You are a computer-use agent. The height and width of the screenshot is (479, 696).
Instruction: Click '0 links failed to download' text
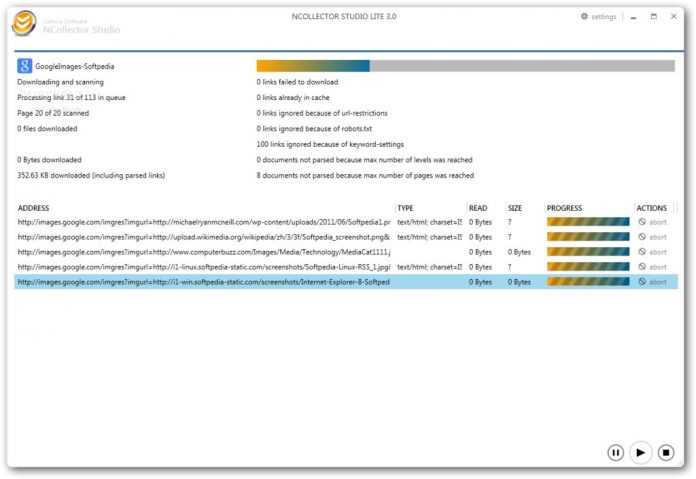click(x=297, y=82)
